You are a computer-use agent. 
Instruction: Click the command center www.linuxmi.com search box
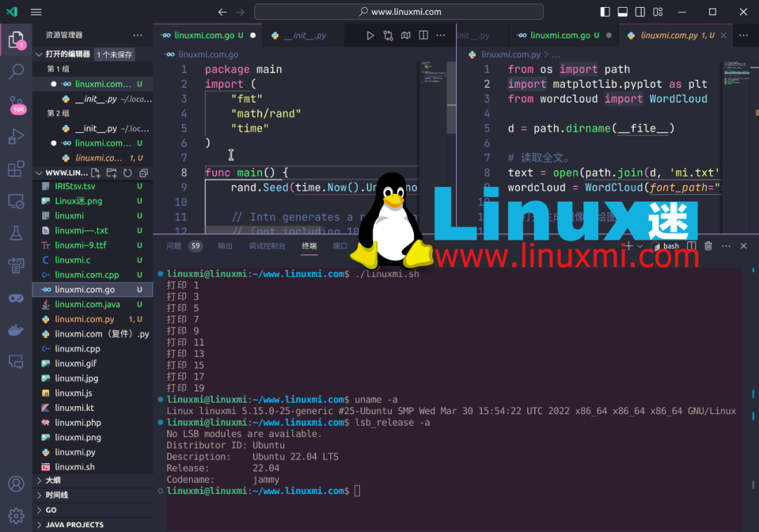pos(399,12)
